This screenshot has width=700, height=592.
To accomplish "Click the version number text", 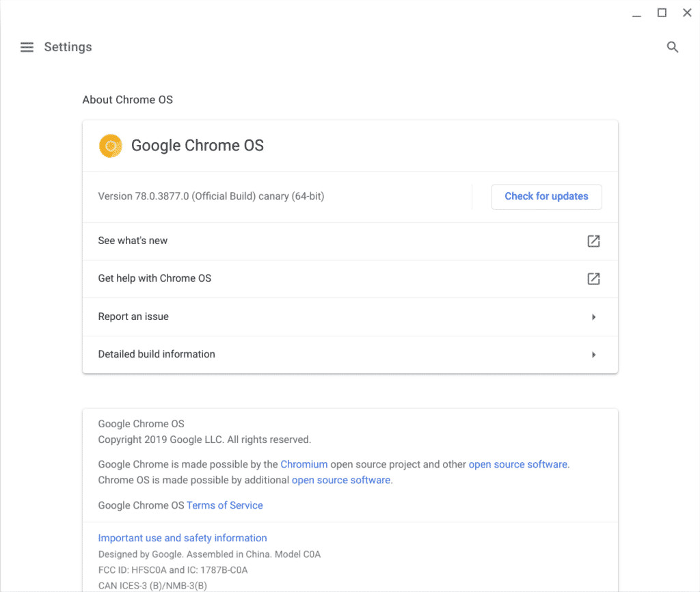I will pos(211,196).
